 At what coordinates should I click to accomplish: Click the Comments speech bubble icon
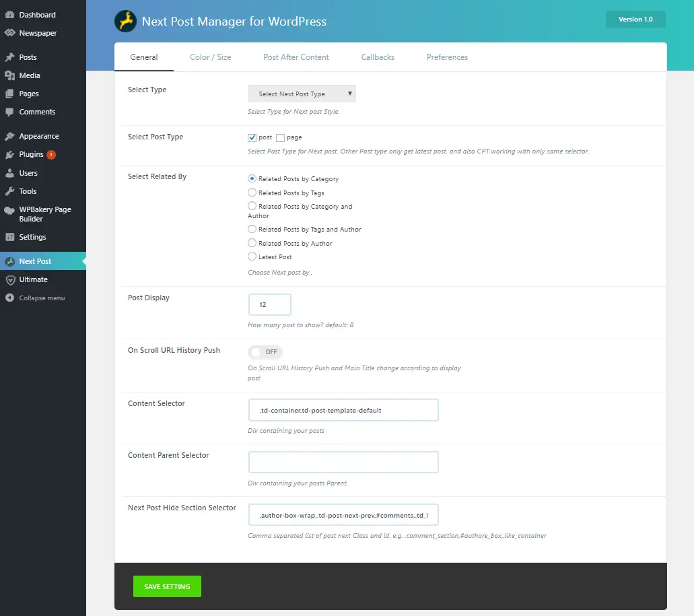pyautogui.click(x=9, y=112)
